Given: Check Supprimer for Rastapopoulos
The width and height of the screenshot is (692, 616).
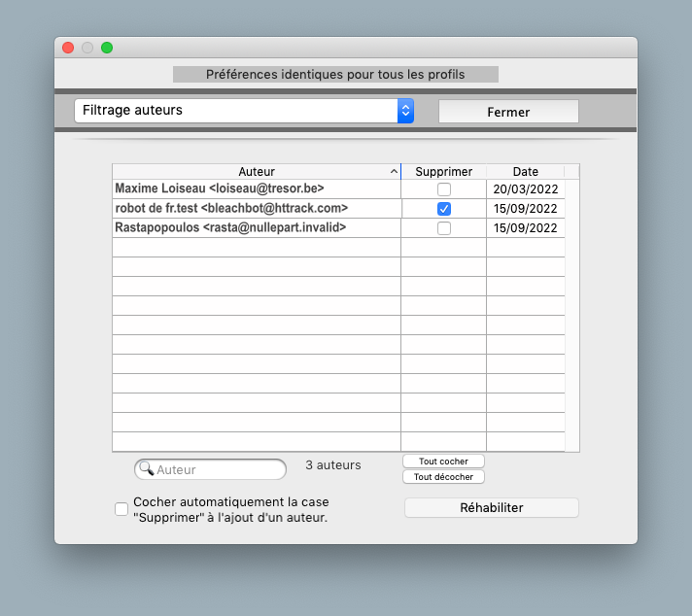Looking at the screenshot, I should point(444,228).
